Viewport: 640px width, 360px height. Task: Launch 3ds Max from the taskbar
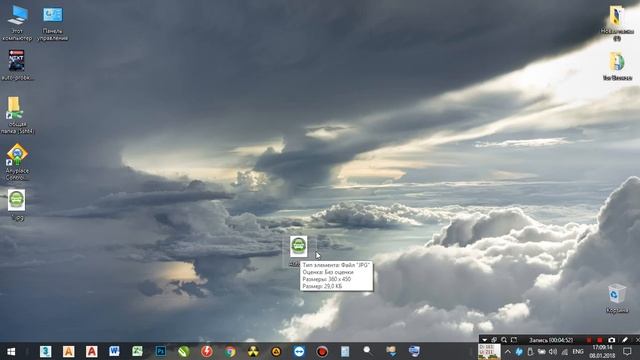tap(45, 351)
